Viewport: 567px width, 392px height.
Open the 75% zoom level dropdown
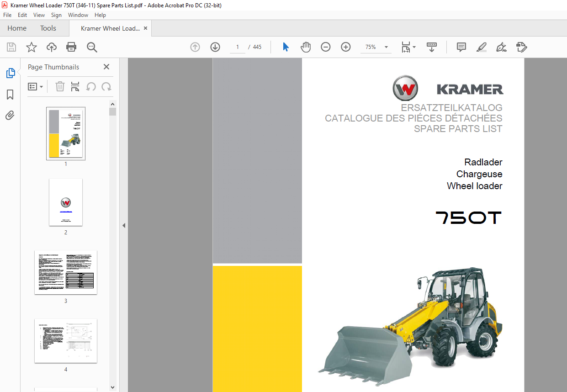[x=386, y=47]
